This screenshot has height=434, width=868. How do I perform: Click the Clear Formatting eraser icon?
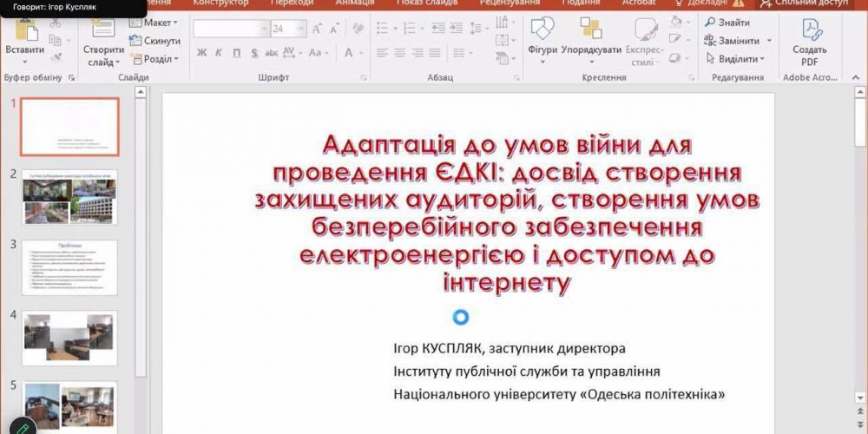click(358, 29)
